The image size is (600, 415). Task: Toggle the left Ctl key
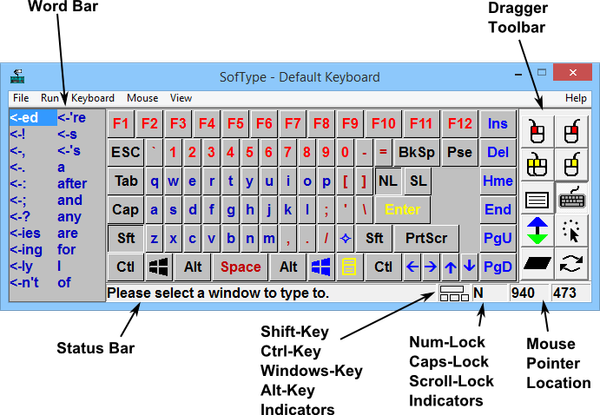[x=126, y=267]
